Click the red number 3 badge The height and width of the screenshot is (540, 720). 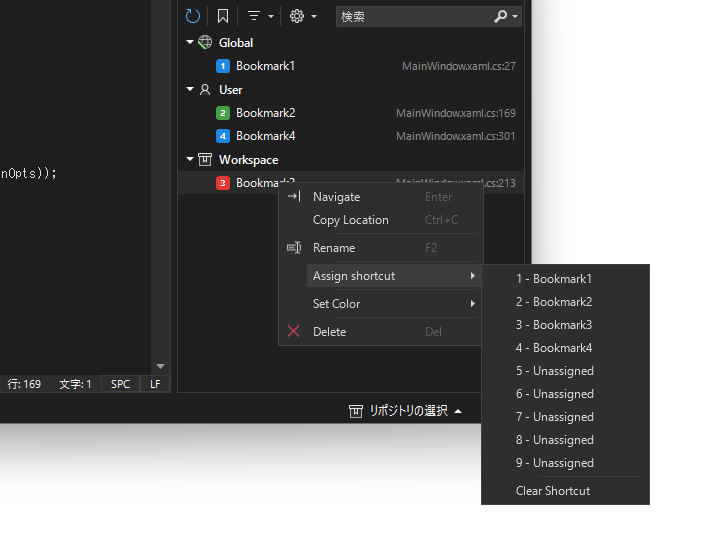point(223,183)
